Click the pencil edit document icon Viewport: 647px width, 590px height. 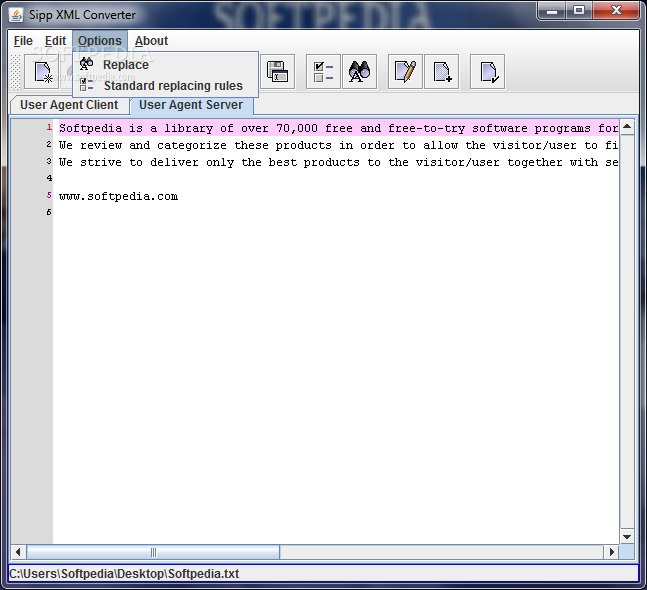(405, 72)
